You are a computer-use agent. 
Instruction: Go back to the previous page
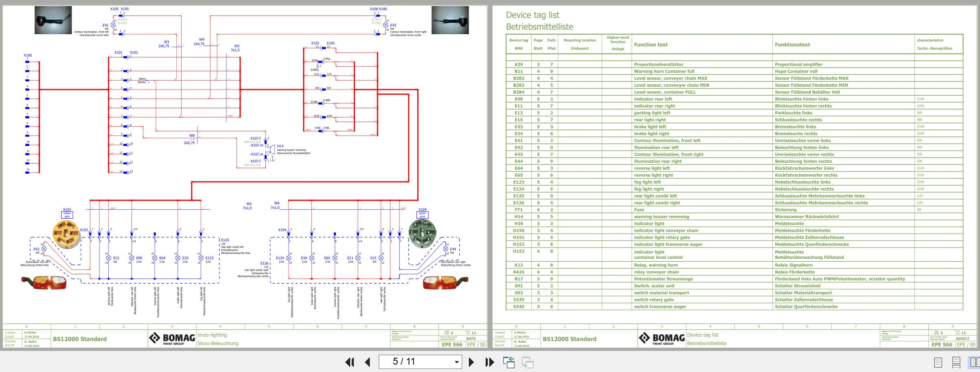pyautogui.click(x=367, y=361)
